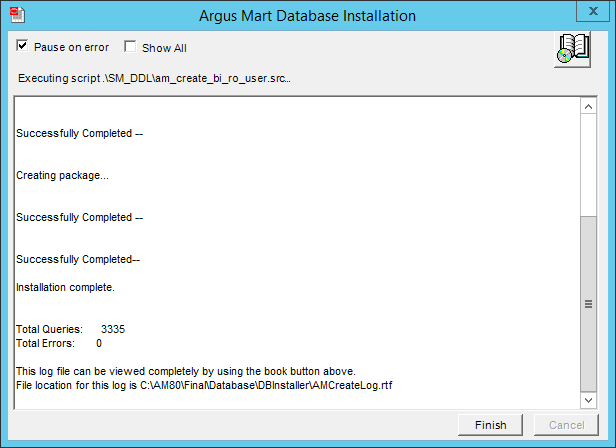Screen dimensions: 616x448
Task: Click the Argus Mart Database Installation title text
Action: coord(307,16)
